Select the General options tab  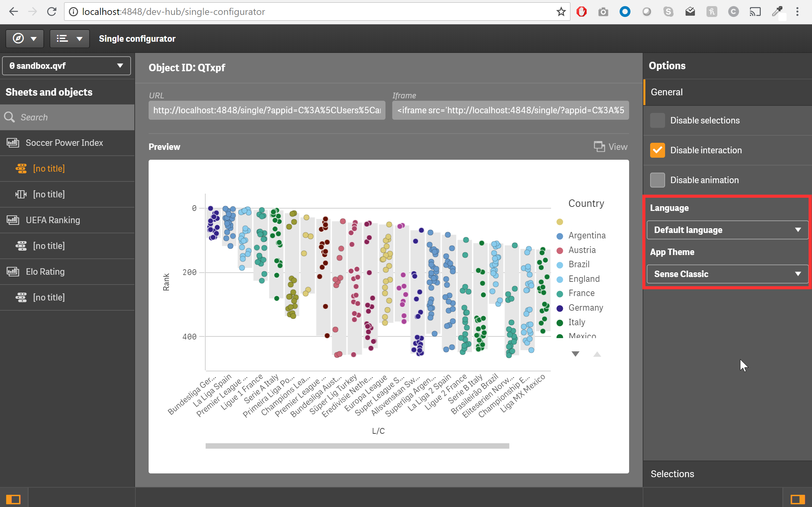[x=666, y=92]
